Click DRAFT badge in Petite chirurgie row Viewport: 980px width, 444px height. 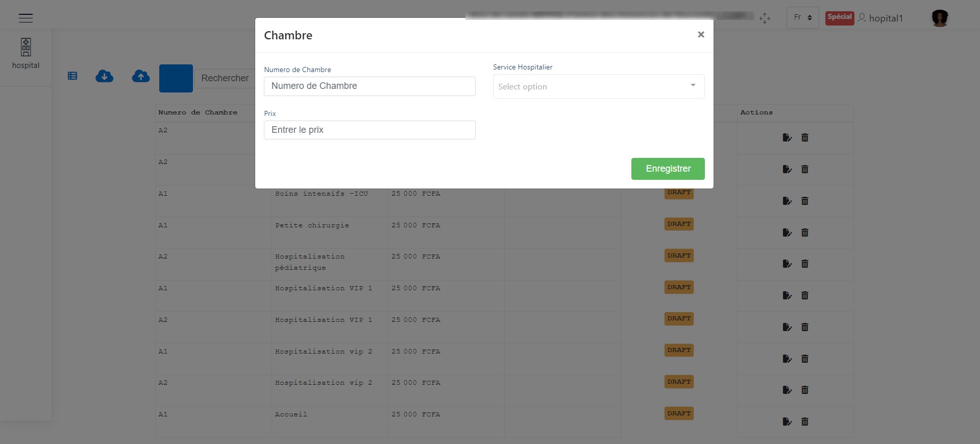679,224
